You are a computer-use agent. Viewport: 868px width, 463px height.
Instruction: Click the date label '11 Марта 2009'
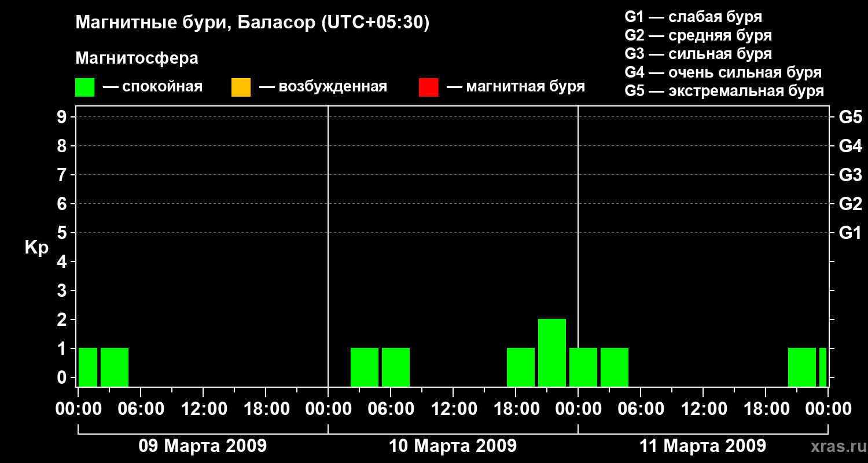point(703,446)
